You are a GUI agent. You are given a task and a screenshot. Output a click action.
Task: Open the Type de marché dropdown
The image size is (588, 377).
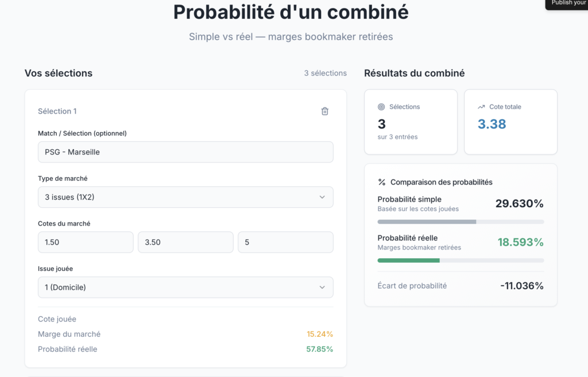pyautogui.click(x=185, y=197)
